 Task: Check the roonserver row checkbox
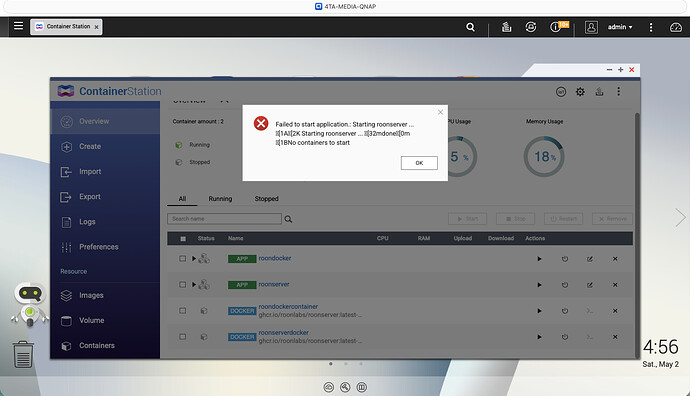click(182, 285)
